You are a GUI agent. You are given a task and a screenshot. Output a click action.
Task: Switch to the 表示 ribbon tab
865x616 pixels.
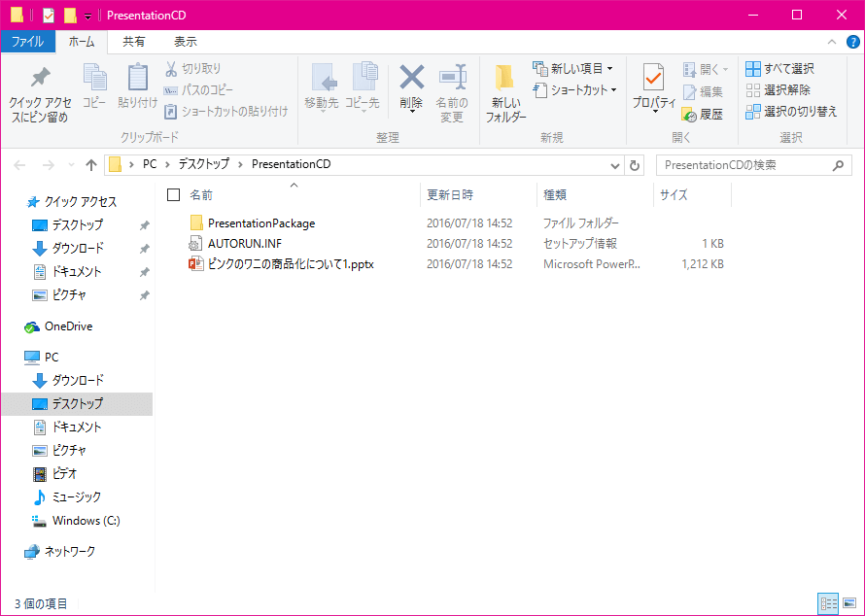(x=186, y=42)
